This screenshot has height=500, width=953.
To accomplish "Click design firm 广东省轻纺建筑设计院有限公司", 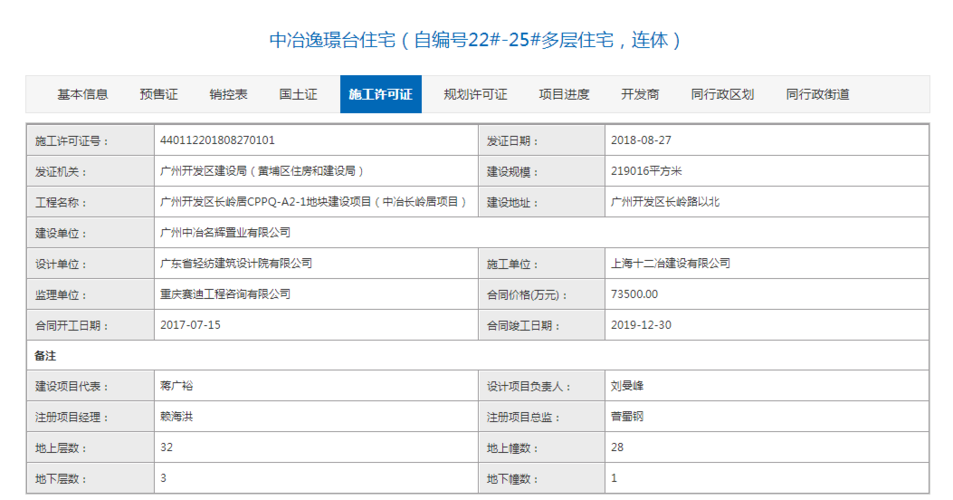I will pyautogui.click(x=236, y=264).
